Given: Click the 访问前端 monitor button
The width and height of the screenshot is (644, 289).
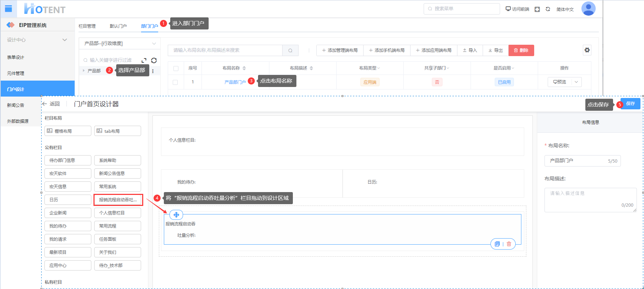Looking at the screenshot, I should click(517, 9).
